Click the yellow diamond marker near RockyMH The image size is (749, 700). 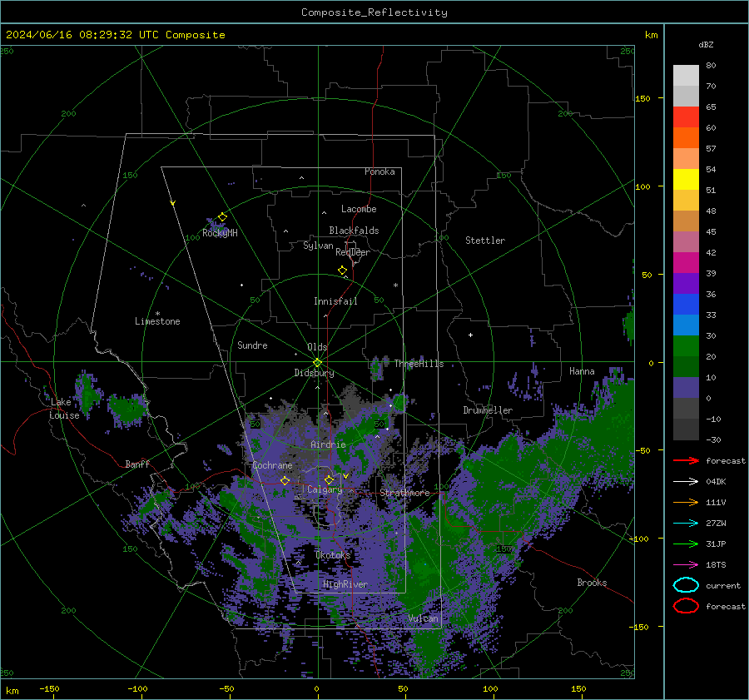(x=222, y=217)
